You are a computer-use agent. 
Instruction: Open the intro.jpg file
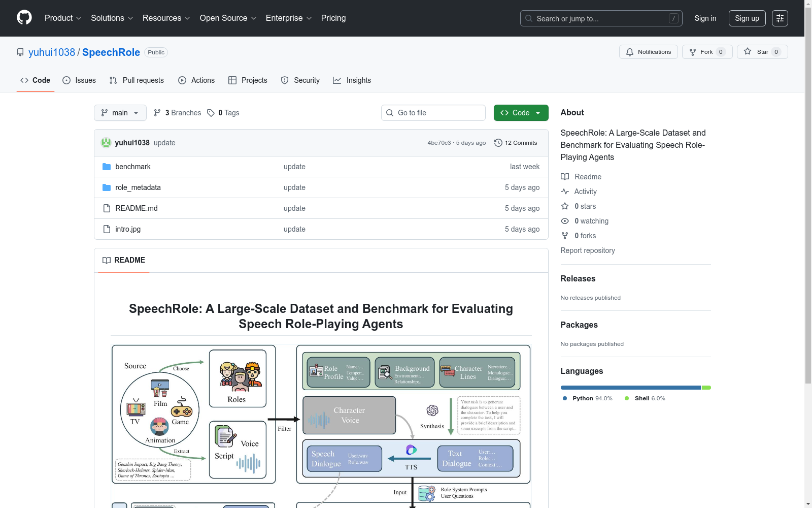tap(128, 229)
